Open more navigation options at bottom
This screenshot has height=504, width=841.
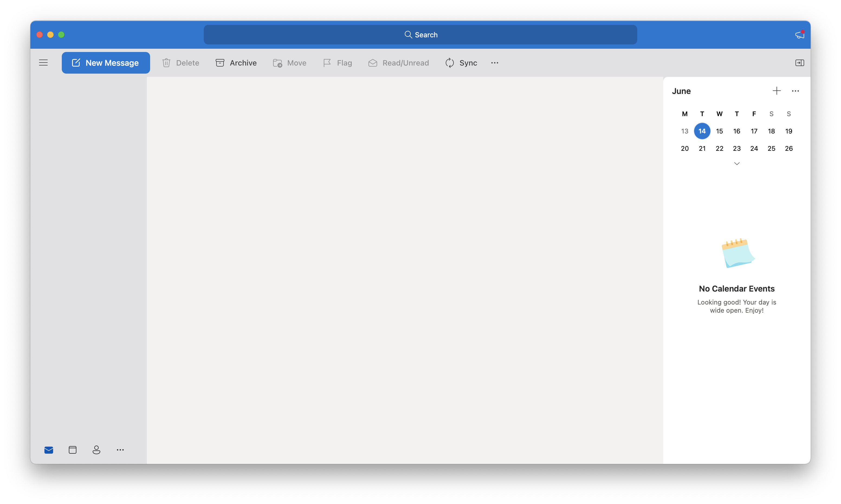tap(120, 450)
